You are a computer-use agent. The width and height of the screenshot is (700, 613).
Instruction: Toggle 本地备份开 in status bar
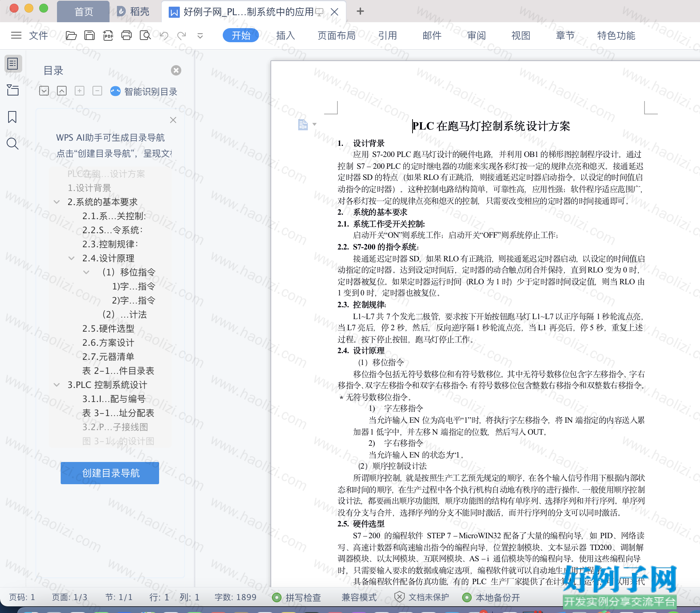point(491,597)
